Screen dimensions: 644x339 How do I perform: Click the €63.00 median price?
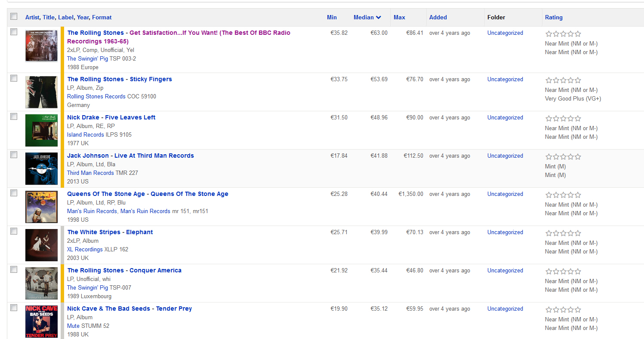coord(379,33)
